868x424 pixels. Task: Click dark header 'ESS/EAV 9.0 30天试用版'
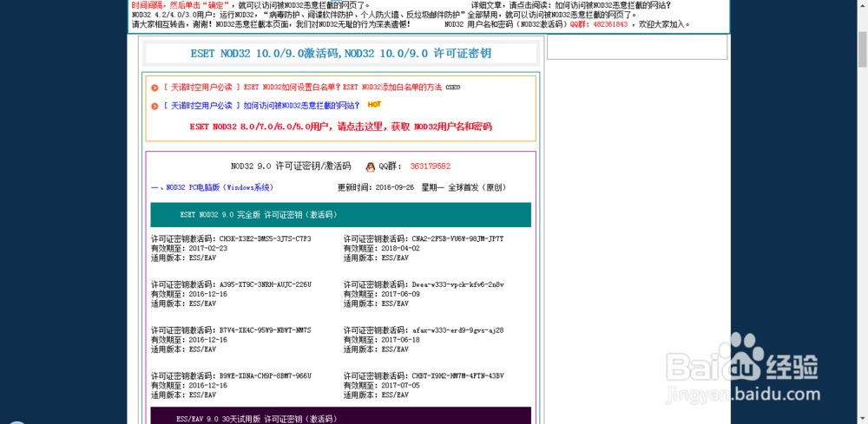point(340,415)
